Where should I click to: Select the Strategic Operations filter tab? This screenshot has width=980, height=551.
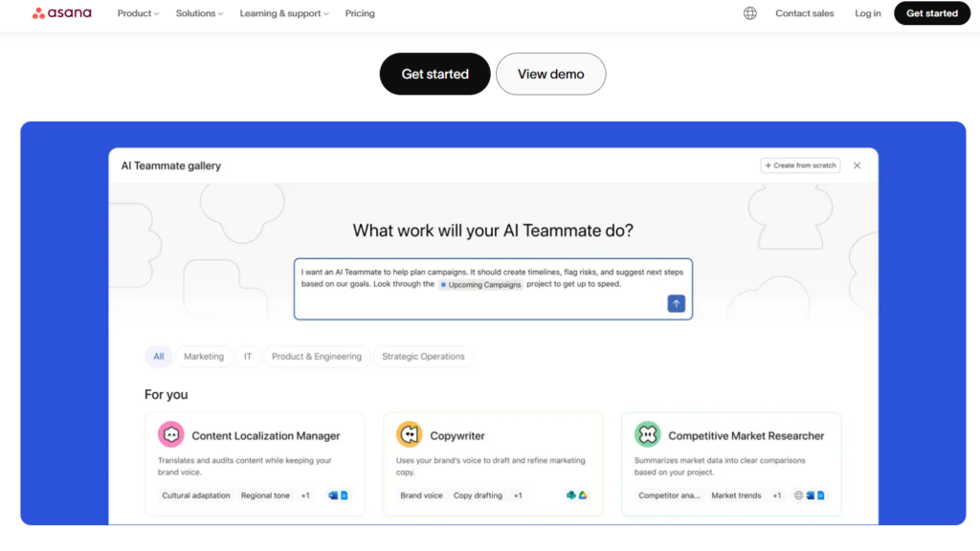pos(423,356)
